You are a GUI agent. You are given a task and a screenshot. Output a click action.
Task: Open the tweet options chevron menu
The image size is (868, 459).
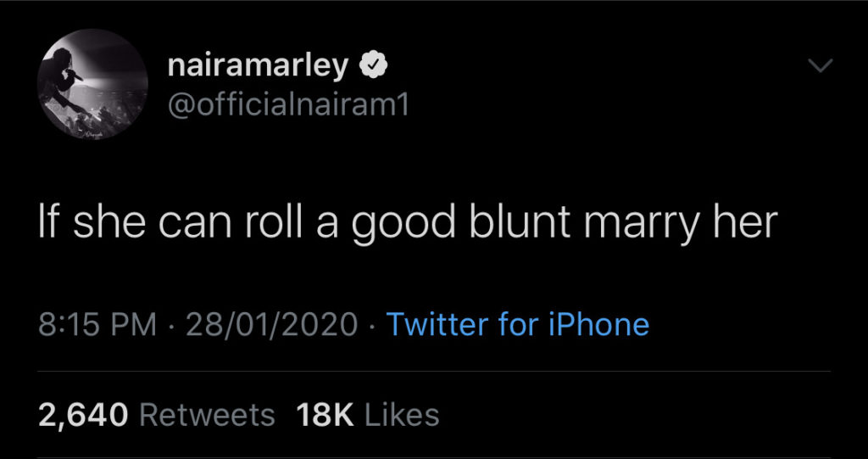(x=821, y=66)
